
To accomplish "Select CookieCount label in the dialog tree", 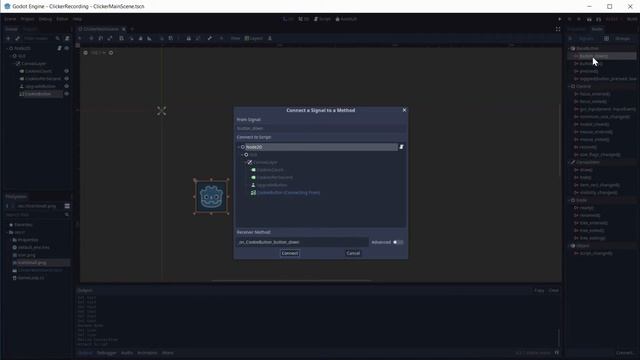I will point(270,170).
